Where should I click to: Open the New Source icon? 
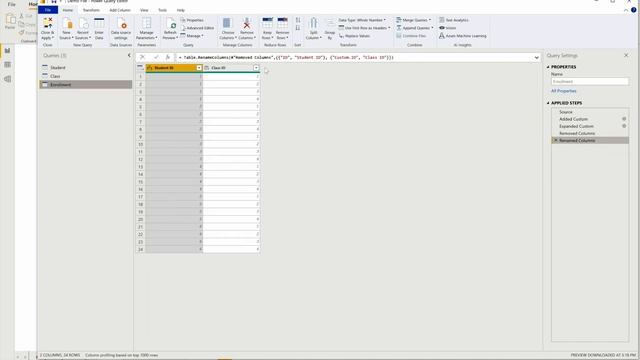click(x=67, y=29)
